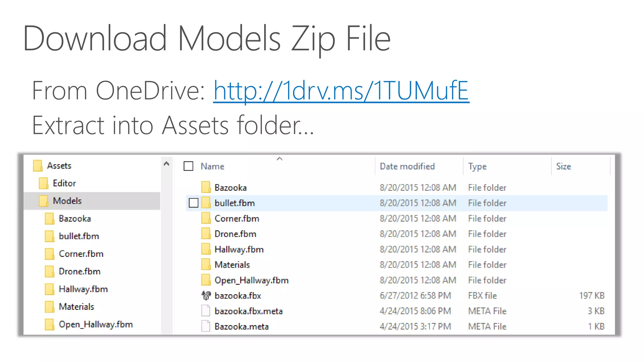Sort files by Date modified column
644x362 pixels.
[407, 166]
